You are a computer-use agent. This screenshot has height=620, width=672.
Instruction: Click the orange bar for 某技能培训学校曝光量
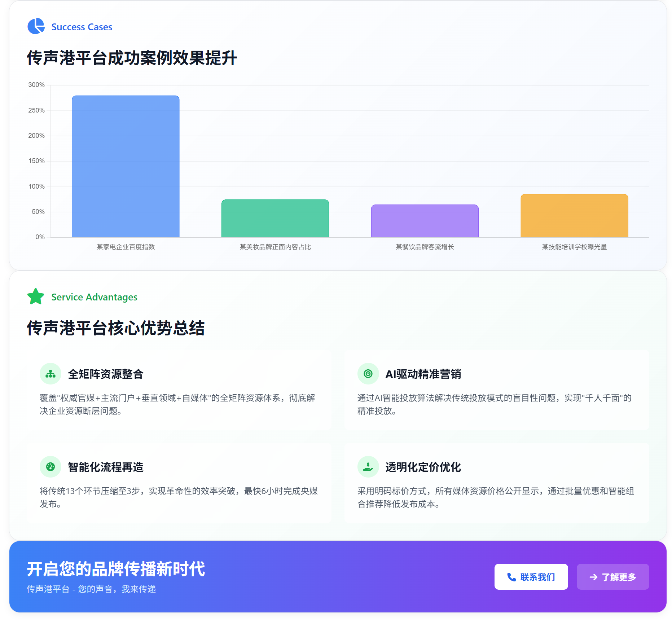[x=574, y=216]
